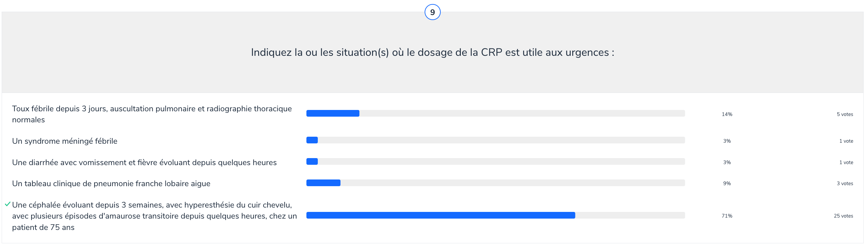Click the 71% percentage label
868x248 pixels.
727,216
